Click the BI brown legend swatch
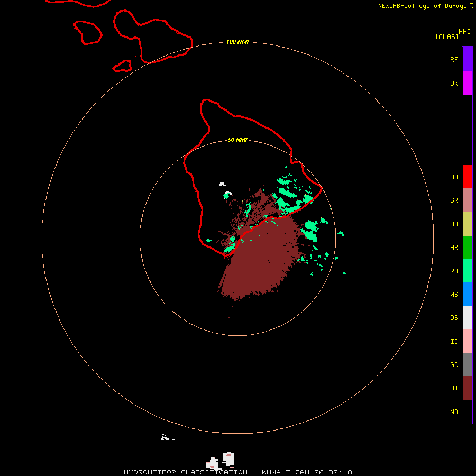 [x=467, y=388]
